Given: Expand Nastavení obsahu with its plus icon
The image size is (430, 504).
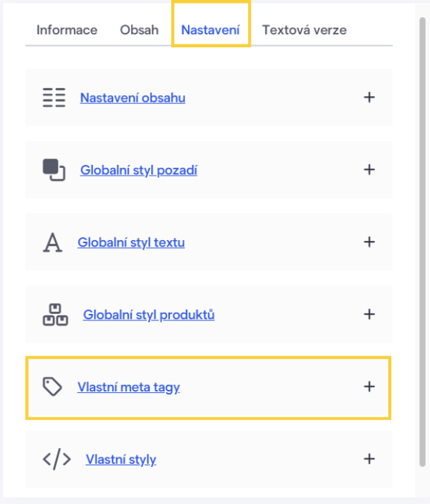Looking at the screenshot, I should (369, 98).
